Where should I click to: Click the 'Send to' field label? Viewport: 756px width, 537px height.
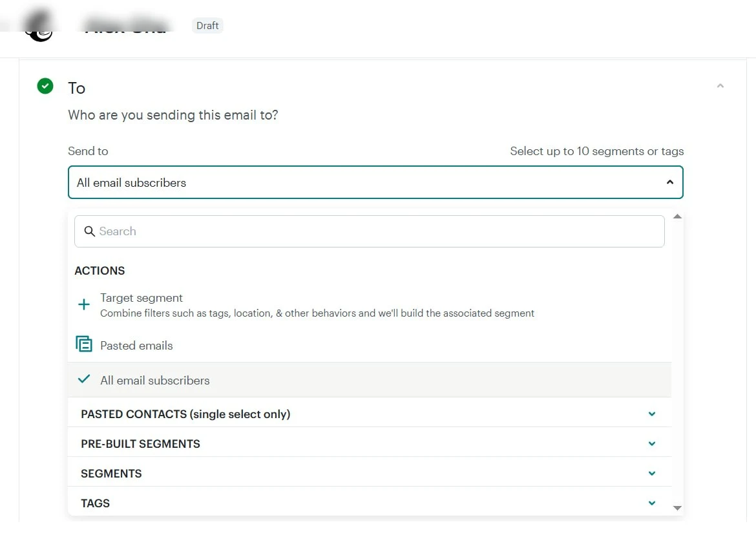pos(88,151)
